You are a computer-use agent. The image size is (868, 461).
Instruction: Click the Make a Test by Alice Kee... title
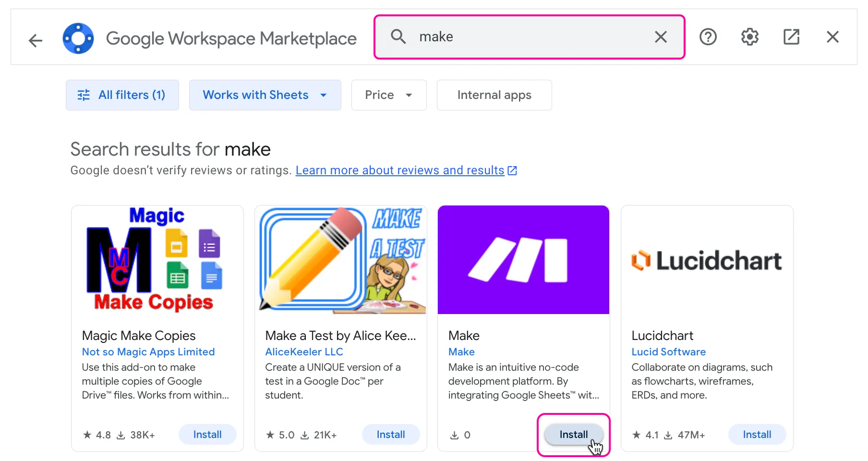(341, 336)
